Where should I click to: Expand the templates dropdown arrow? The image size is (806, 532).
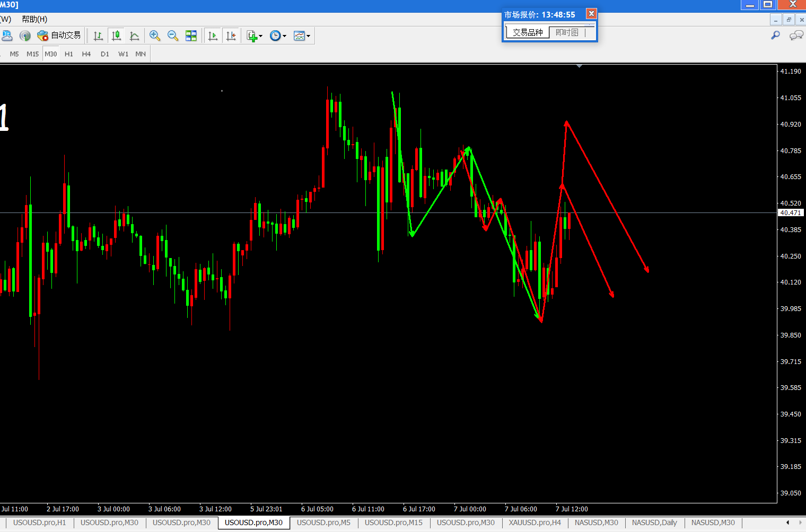pyautogui.click(x=309, y=36)
